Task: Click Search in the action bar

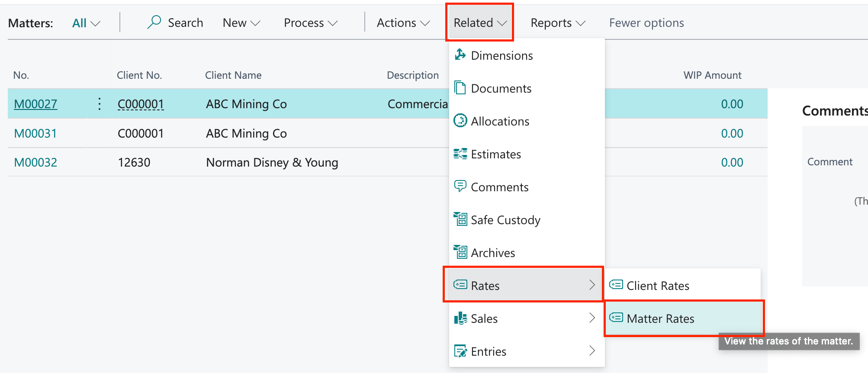Action: click(x=175, y=23)
